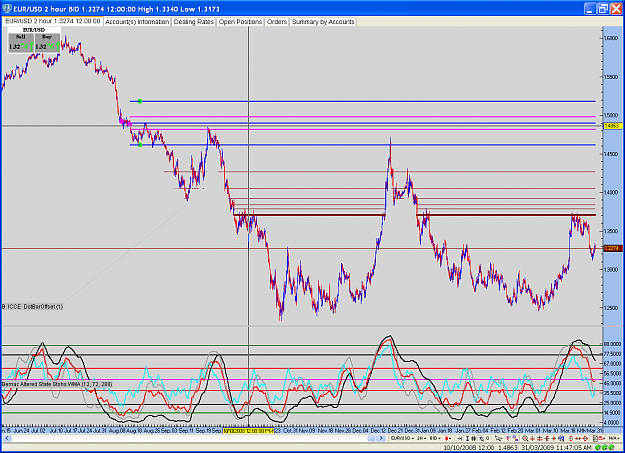Open the Summary by Accounts tab
The image size is (625, 453).
click(x=323, y=22)
